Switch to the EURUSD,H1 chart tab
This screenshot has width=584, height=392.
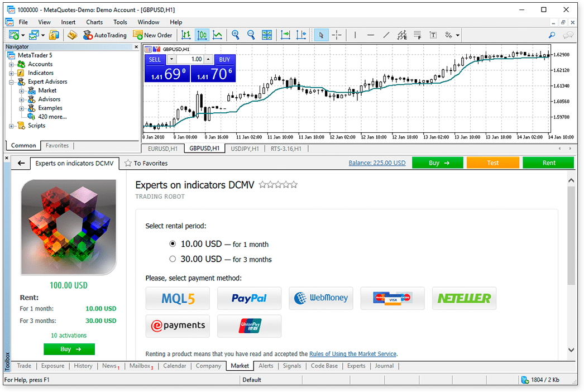(x=163, y=149)
